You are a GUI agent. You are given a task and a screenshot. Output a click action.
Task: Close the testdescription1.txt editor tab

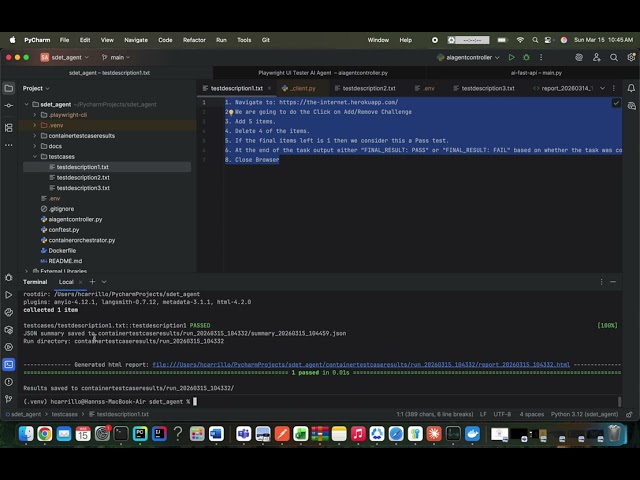(x=269, y=88)
